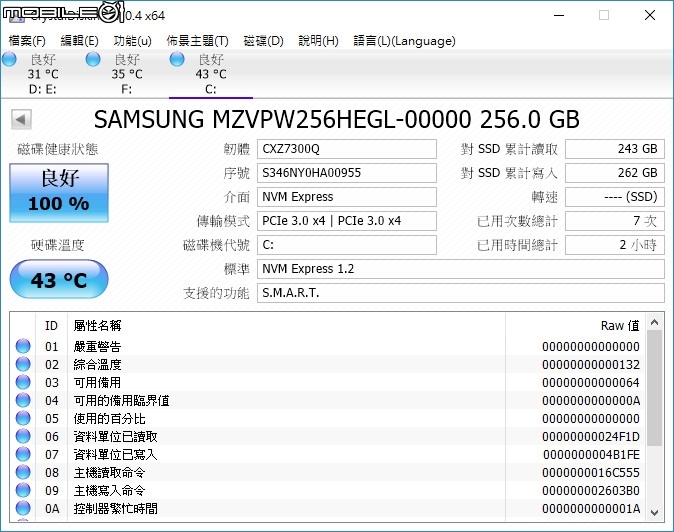Open the 佈景主題(T) menu
The width and height of the screenshot is (674, 532).
click(x=197, y=41)
